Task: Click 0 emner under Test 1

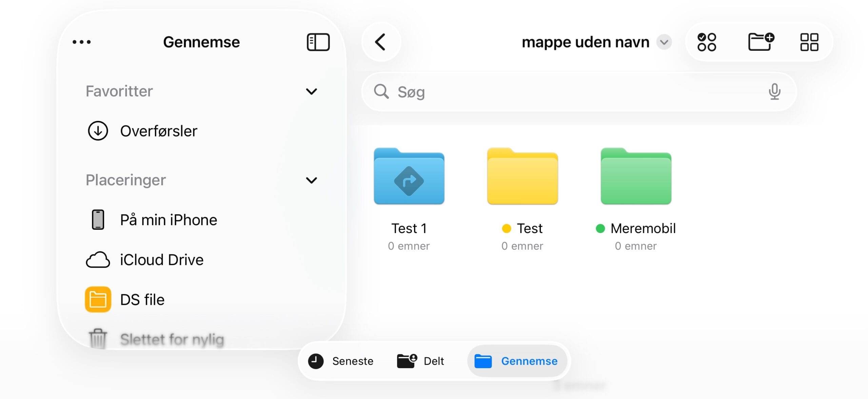Action: click(x=409, y=246)
